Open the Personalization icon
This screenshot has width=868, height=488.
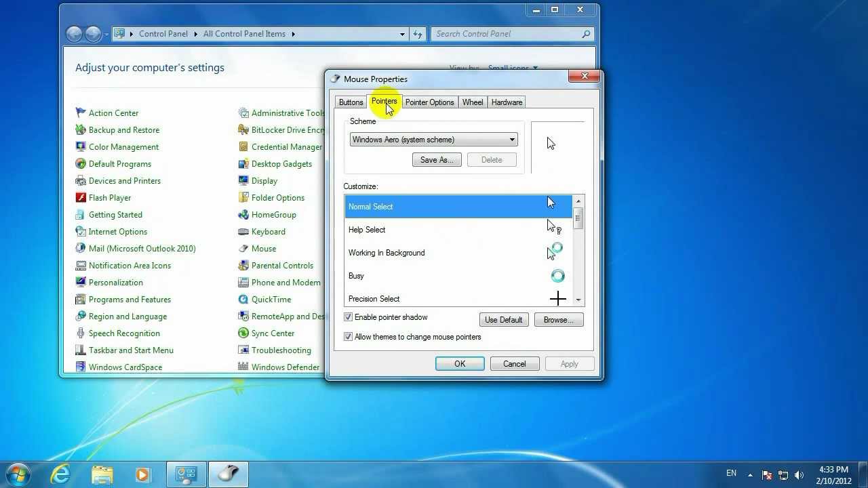[x=81, y=283]
